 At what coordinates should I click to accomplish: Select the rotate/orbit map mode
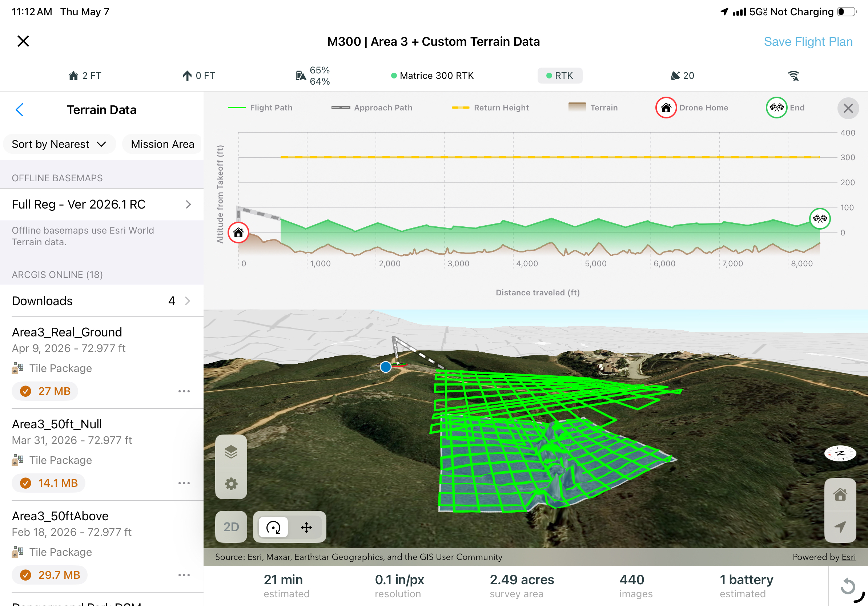(x=273, y=527)
